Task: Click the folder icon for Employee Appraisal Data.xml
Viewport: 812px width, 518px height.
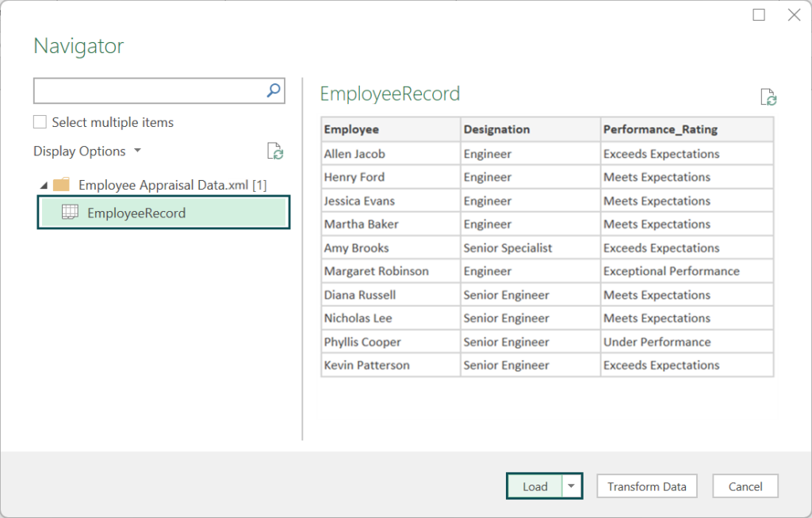Action: (62, 184)
